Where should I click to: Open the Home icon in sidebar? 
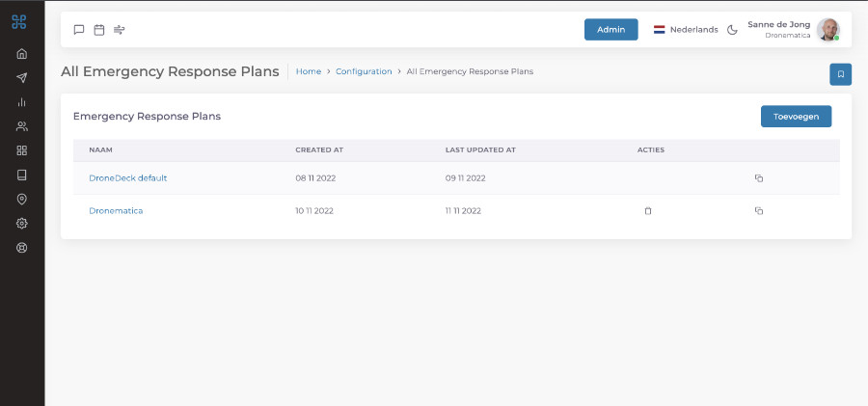pyautogui.click(x=22, y=53)
